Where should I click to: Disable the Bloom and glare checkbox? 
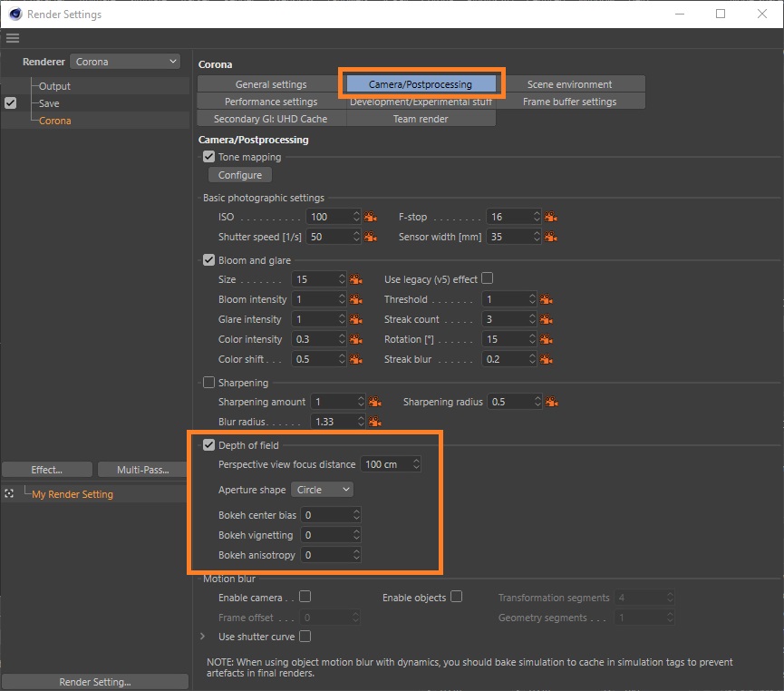click(x=209, y=260)
